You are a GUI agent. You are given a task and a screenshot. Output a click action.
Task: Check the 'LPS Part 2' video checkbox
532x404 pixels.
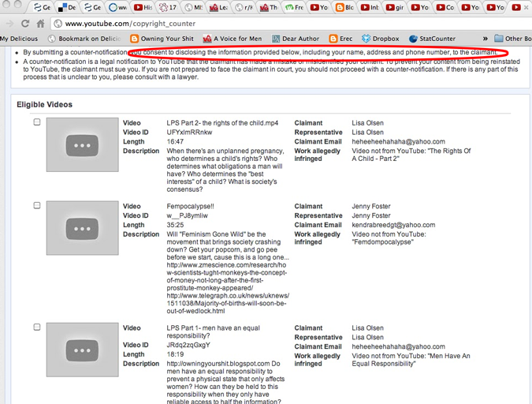tap(37, 122)
